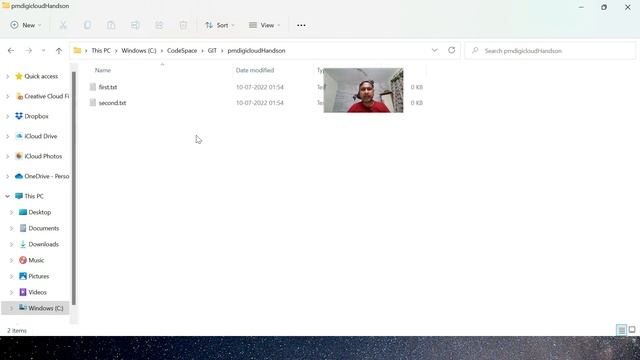
Task: Click the Delete trash icon
Action: [x=183, y=25]
